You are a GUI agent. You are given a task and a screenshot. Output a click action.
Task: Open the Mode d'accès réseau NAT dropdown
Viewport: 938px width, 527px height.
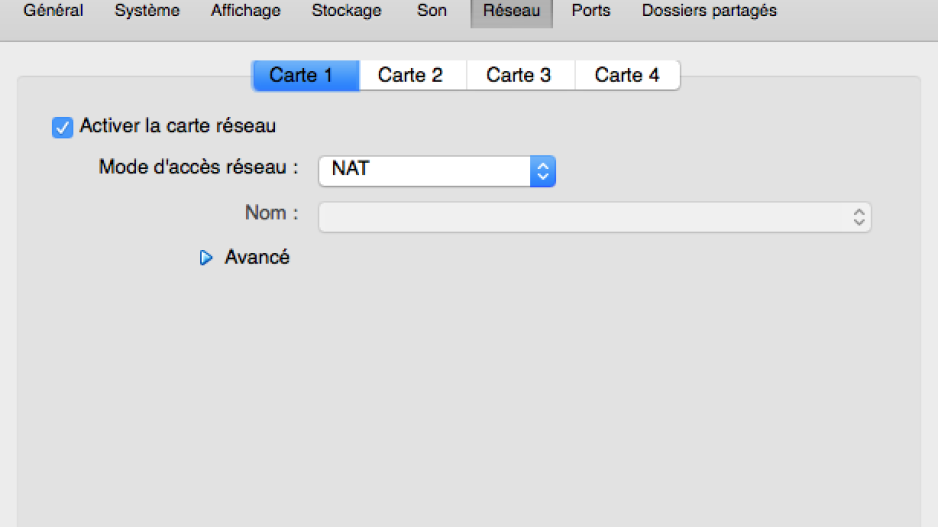pyautogui.click(x=437, y=171)
